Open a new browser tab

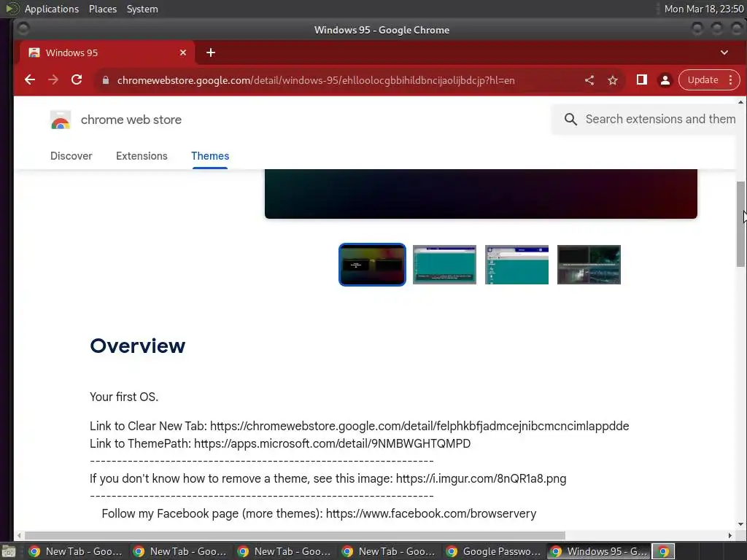click(x=211, y=52)
